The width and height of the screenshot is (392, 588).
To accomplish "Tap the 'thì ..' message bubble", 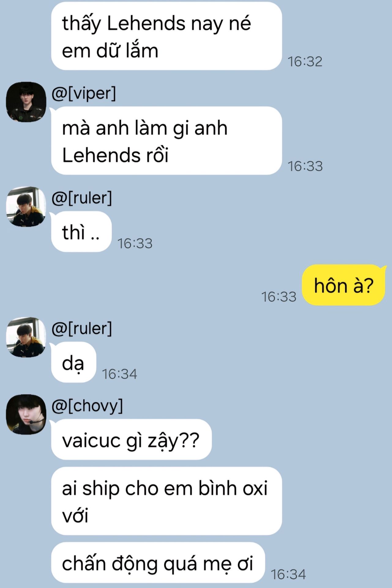I will (x=81, y=232).
